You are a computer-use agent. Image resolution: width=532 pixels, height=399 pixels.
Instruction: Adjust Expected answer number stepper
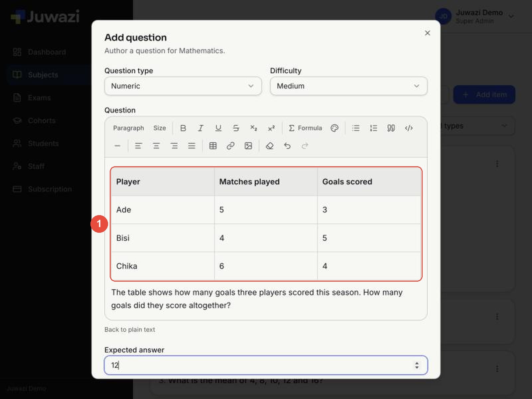417,365
